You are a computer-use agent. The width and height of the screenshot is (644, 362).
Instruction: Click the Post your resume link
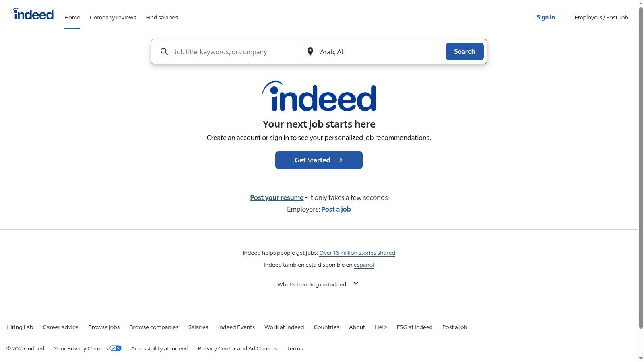click(x=277, y=197)
